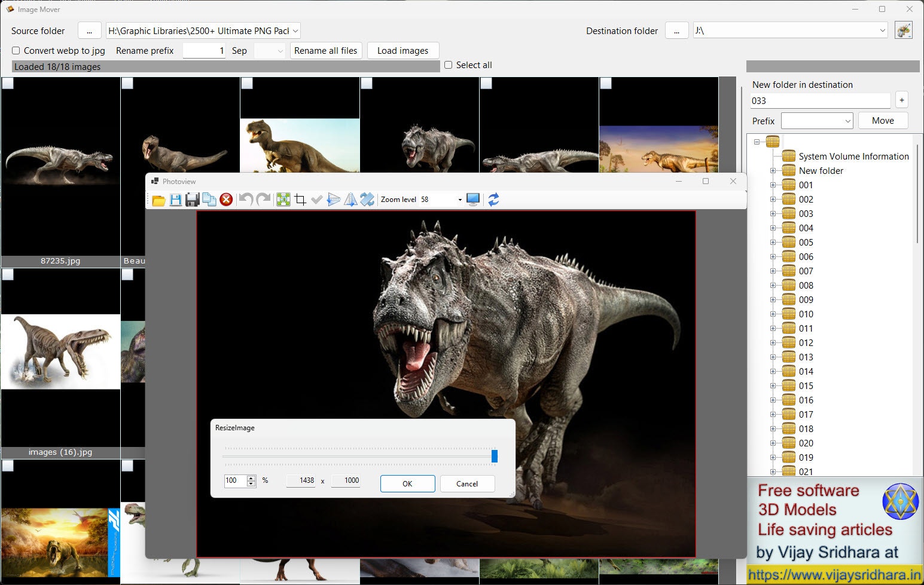924x585 pixels.
Task: Click the monitor icon in Photoview toolbar
Action: [473, 200]
